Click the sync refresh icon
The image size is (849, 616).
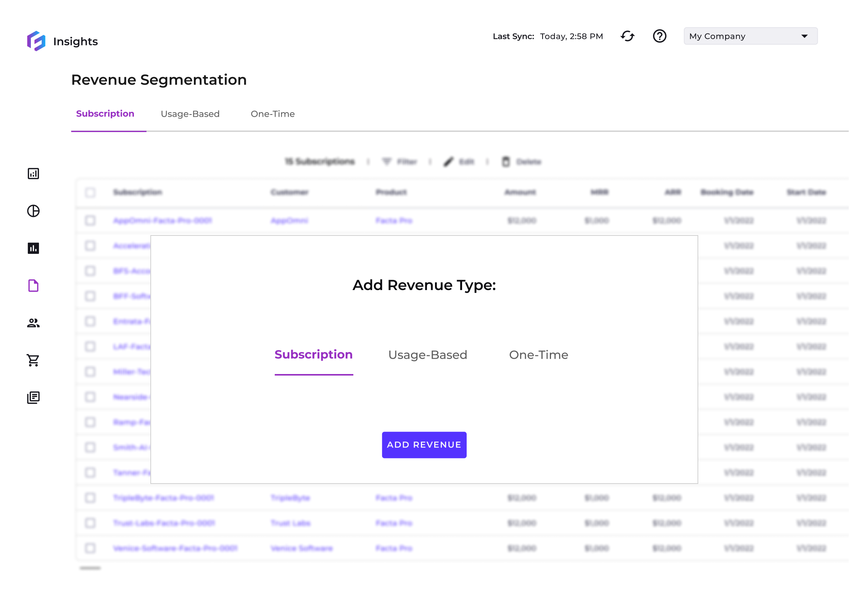[x=628, y=36]
